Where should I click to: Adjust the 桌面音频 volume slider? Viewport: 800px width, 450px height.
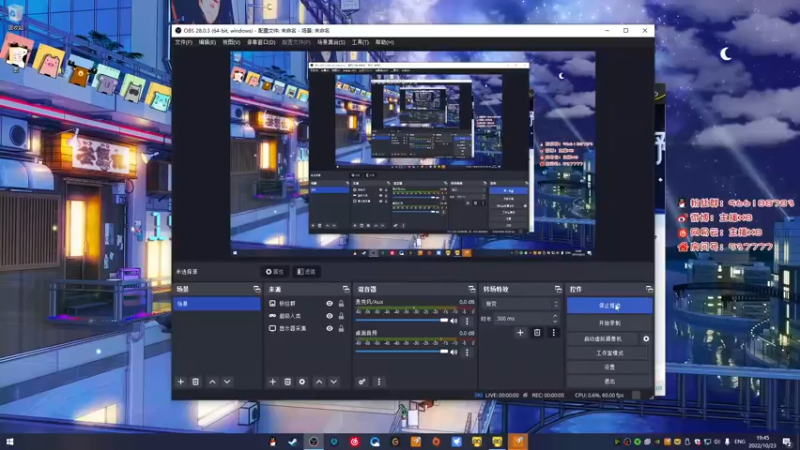402,352
